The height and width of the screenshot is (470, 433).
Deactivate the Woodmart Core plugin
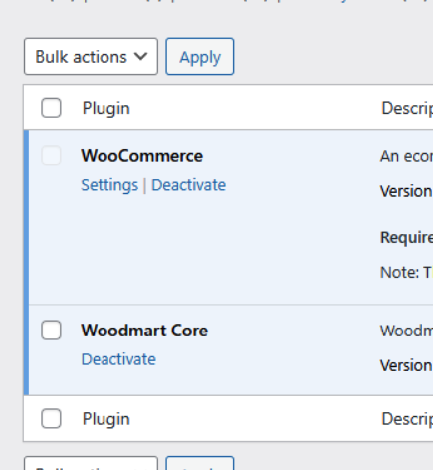tap(119, 359)
